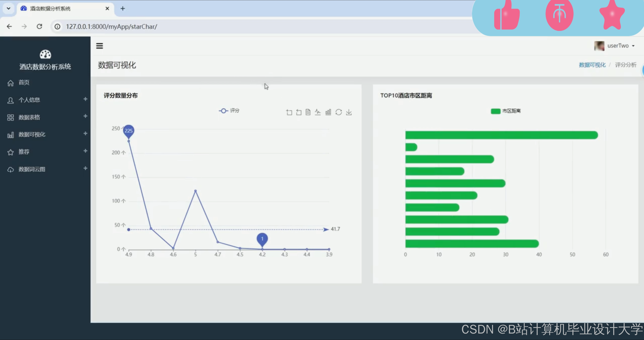Expand the plus next to 个人信息

click(85, 99)
